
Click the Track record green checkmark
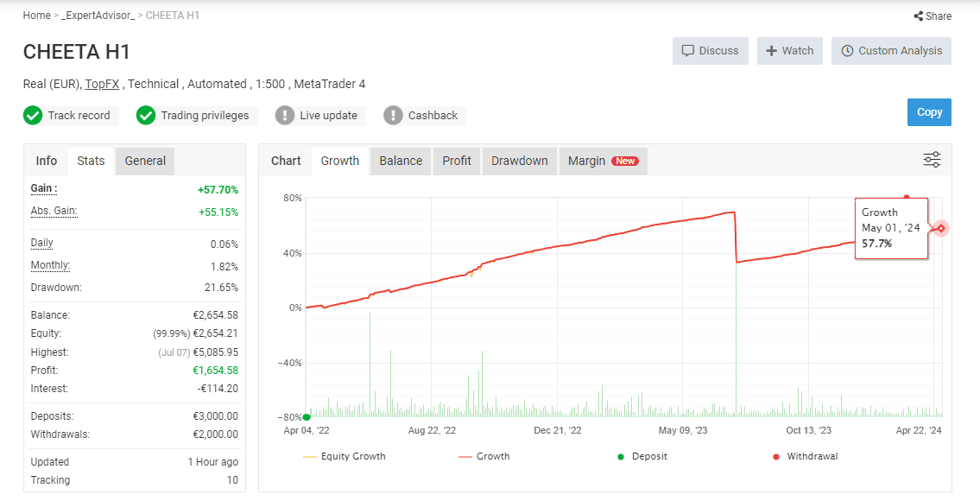click(33, 116)
